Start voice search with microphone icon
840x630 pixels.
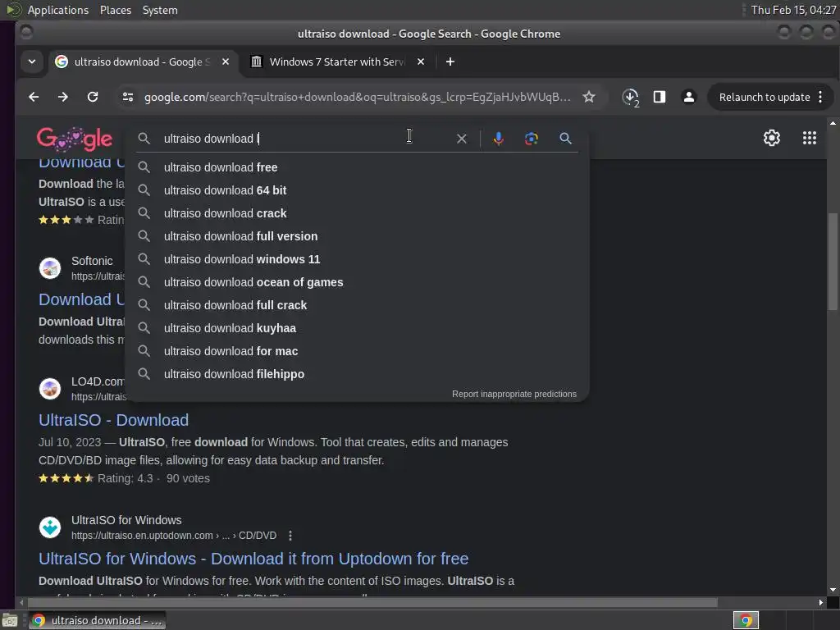tap(498, 139)
